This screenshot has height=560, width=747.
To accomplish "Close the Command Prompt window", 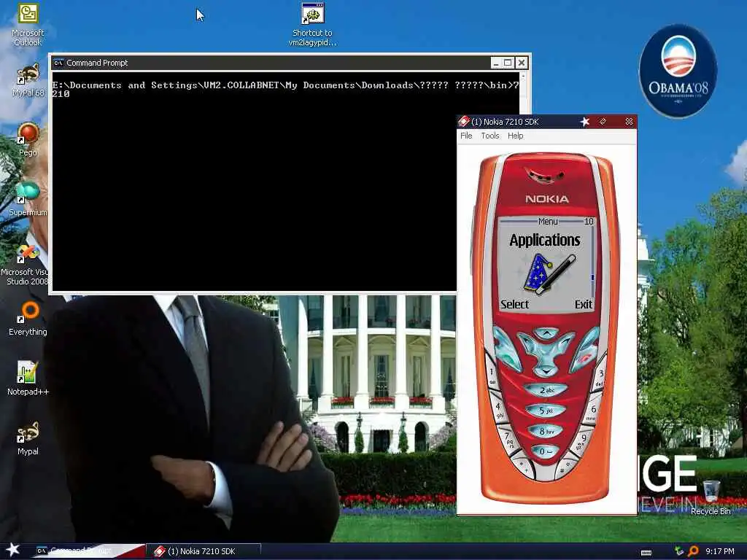I will pyautogui.click(x=521, y=63).
